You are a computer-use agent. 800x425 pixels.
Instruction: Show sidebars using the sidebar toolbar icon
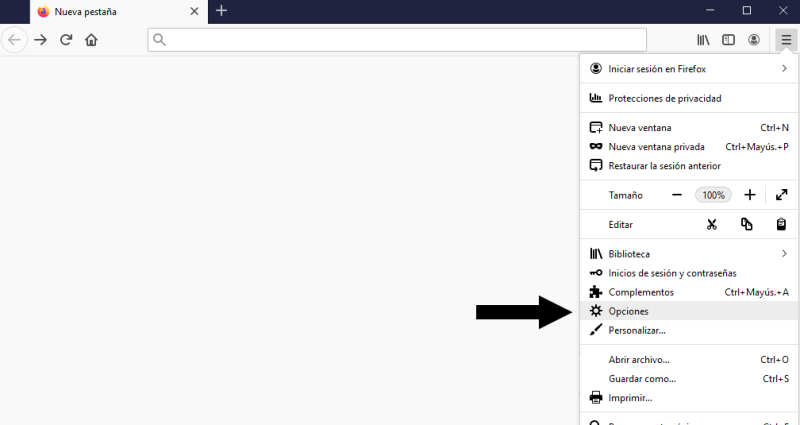point(728,40)
